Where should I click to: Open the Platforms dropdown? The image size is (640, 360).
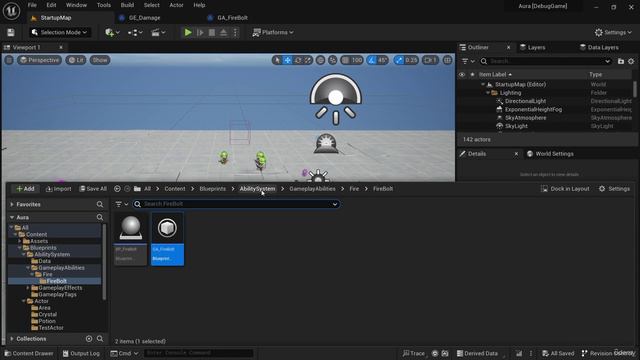[x=273, y=32]
